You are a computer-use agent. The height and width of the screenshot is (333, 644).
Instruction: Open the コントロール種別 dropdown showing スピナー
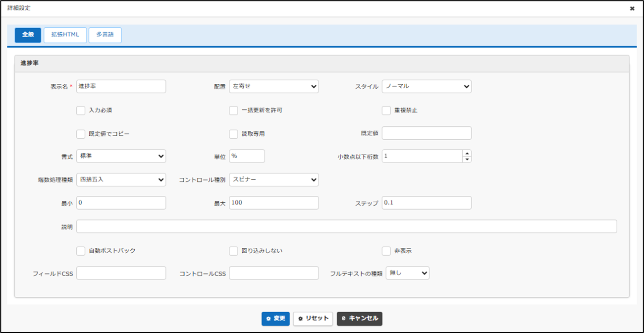(273, 180)
